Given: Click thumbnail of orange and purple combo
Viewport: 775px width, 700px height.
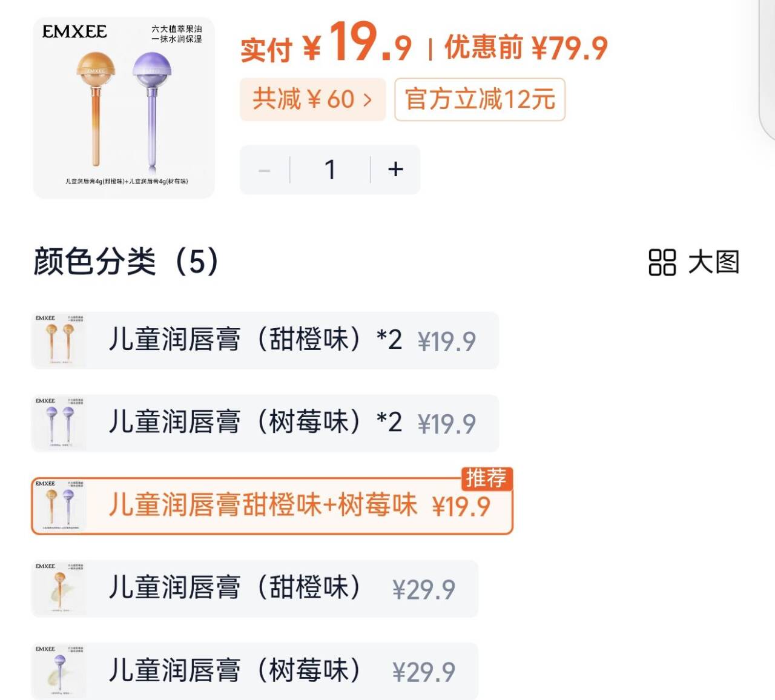Looking at the screenshot, I should 59,506.
